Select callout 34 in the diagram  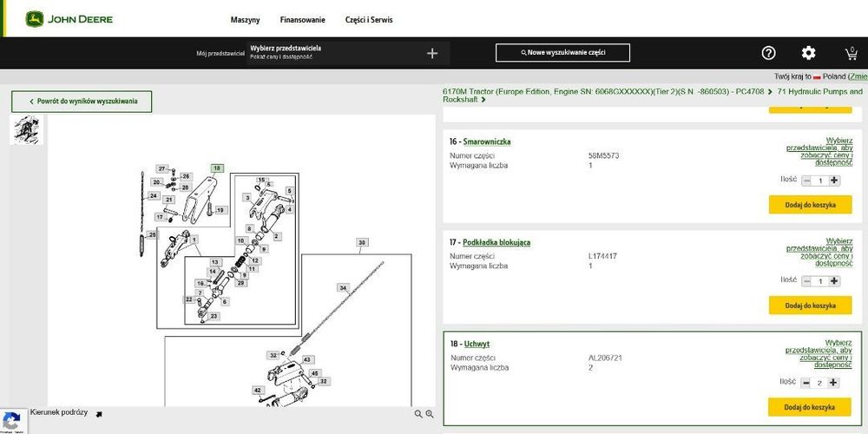(x=343, y=288)
